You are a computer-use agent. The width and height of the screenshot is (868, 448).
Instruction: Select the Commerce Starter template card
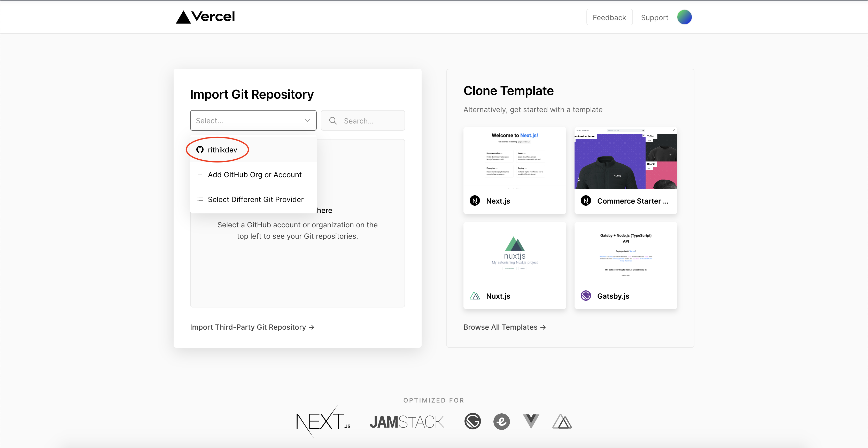(x=625, y=170)
